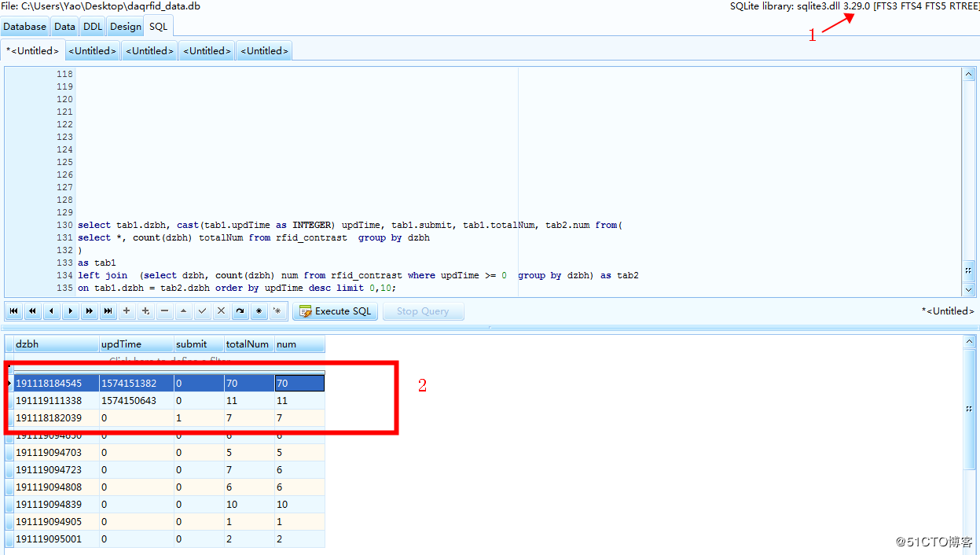
Task: Sort by updTime column header
Action: [137, 344]
